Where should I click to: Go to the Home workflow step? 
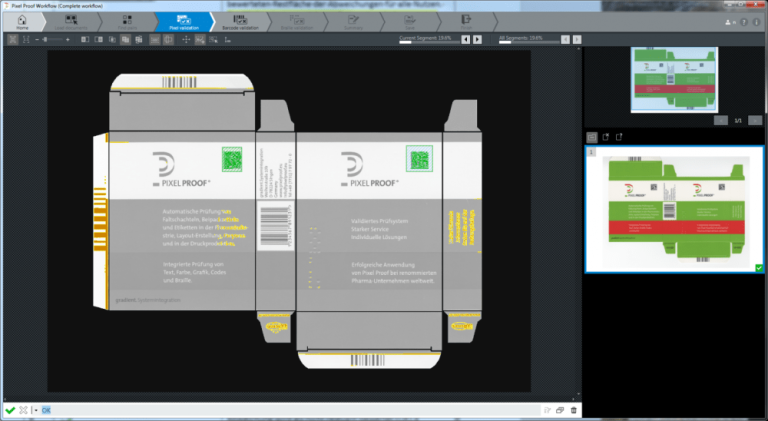(22, 22)
